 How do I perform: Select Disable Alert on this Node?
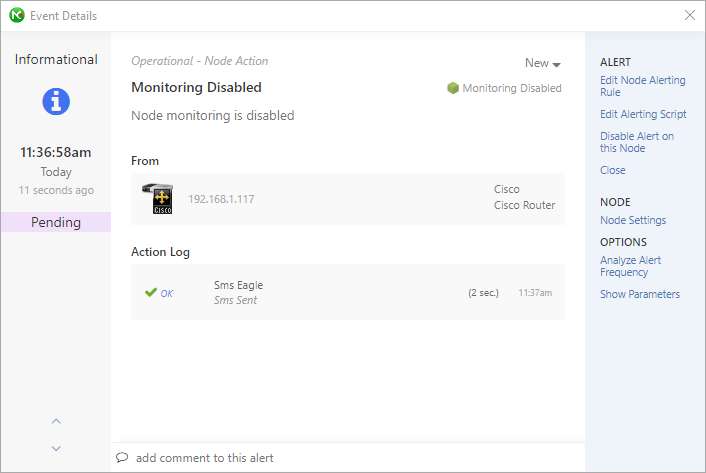coord(637,142)
